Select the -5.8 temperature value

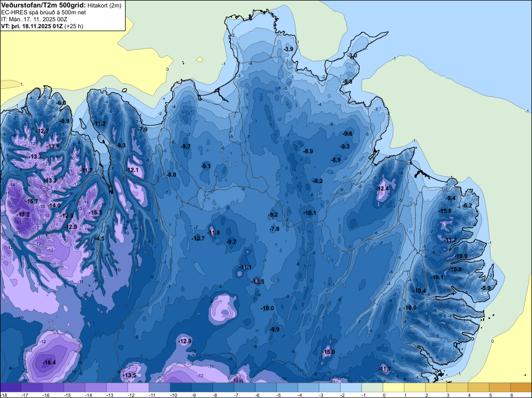tap(347, 81)
